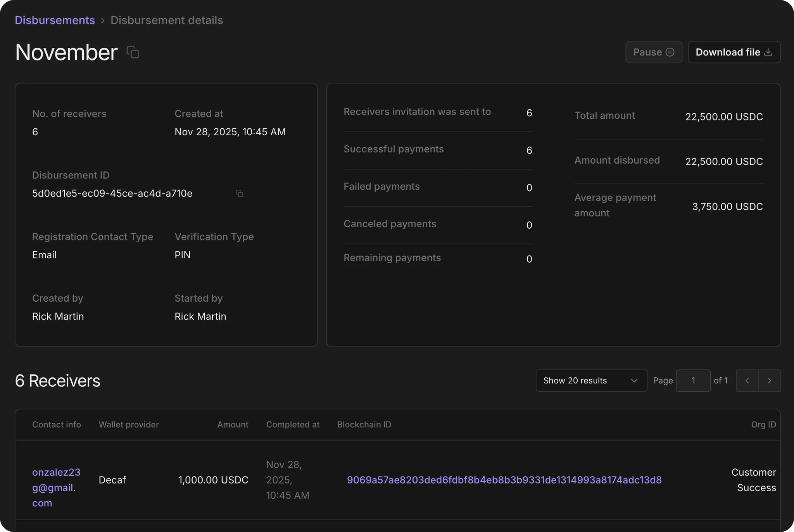Open blockchain ID 9069a57ae... transaction link
This screenshot has height=532, width=794.
click(504, 480)
